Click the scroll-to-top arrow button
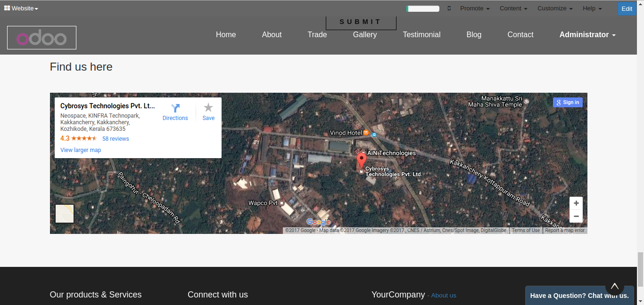The height and width of the screenshot is (305, 644). click(x=614, y=286)
